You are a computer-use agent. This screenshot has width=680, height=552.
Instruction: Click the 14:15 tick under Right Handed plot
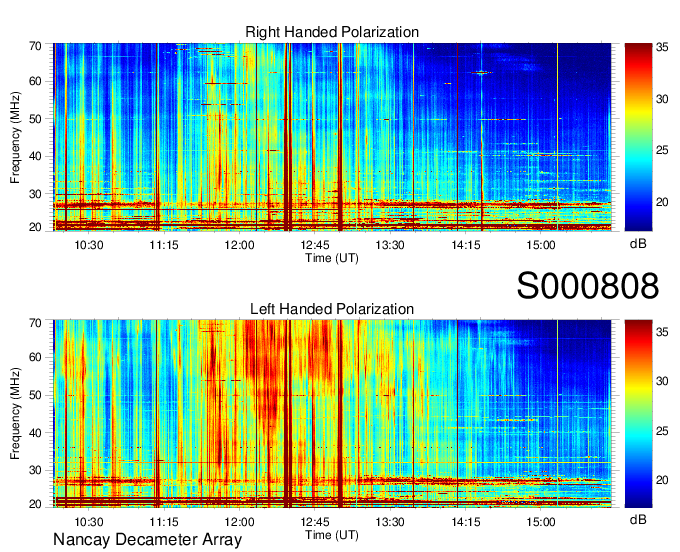(466, 245)
